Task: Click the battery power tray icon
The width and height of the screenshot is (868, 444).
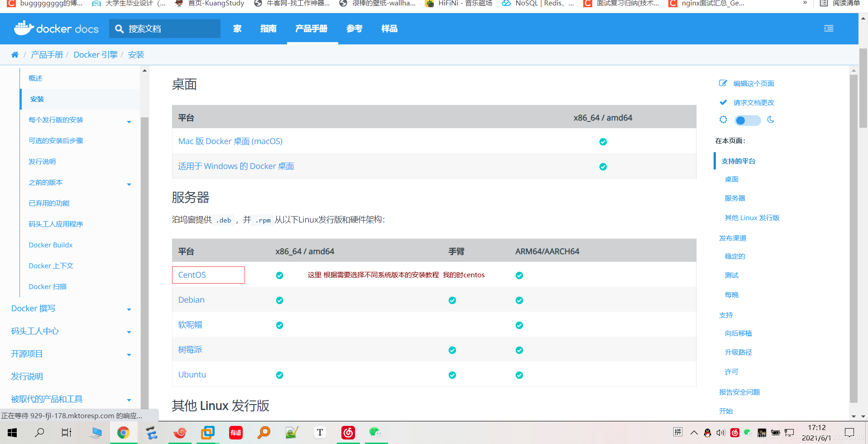Action: point(775,433)
